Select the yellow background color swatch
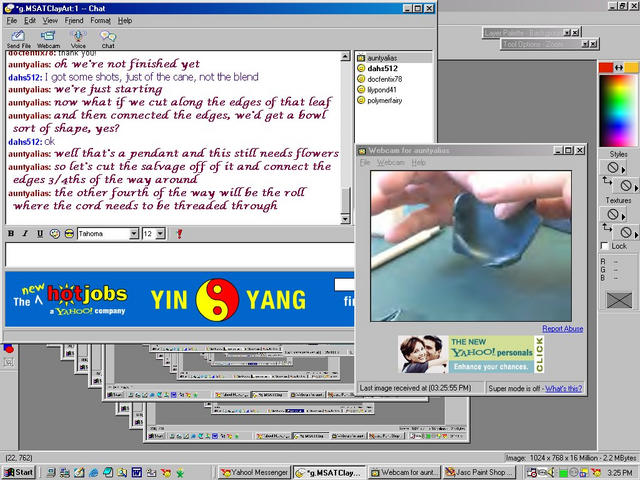 pyautogui.click(x=631, y=67)
